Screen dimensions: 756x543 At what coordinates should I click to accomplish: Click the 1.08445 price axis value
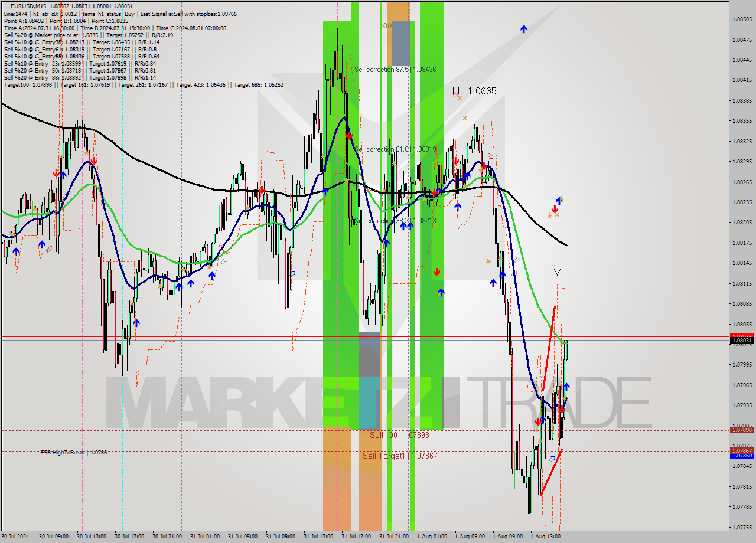coord(742,60)
